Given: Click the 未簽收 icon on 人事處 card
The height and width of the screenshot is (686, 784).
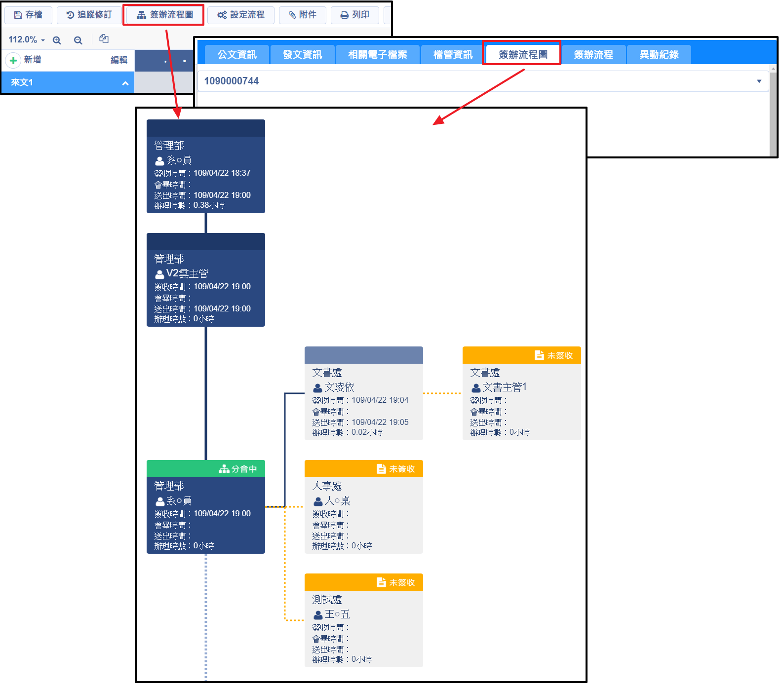Looking at the screenshot, I should click(x=381, y=469).
